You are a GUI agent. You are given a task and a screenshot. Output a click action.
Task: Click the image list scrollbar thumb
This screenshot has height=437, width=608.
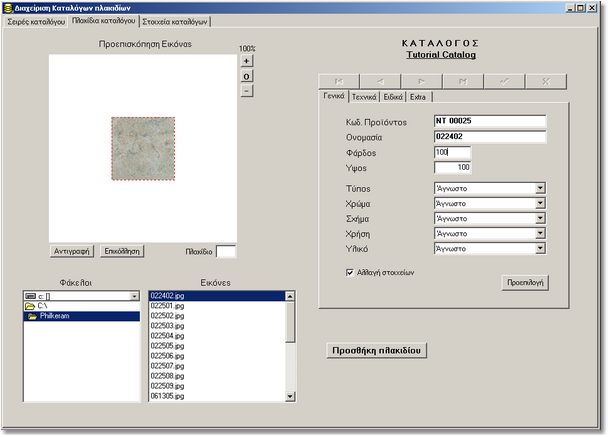290,322
